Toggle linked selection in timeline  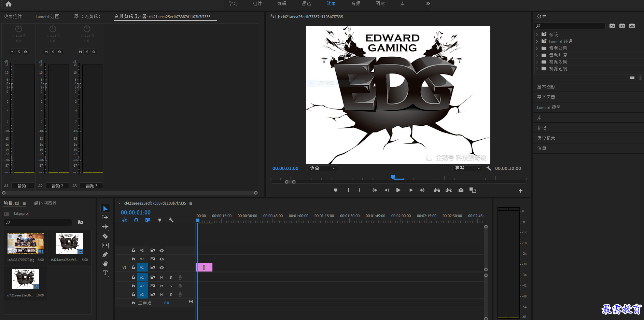coord(148,220)
